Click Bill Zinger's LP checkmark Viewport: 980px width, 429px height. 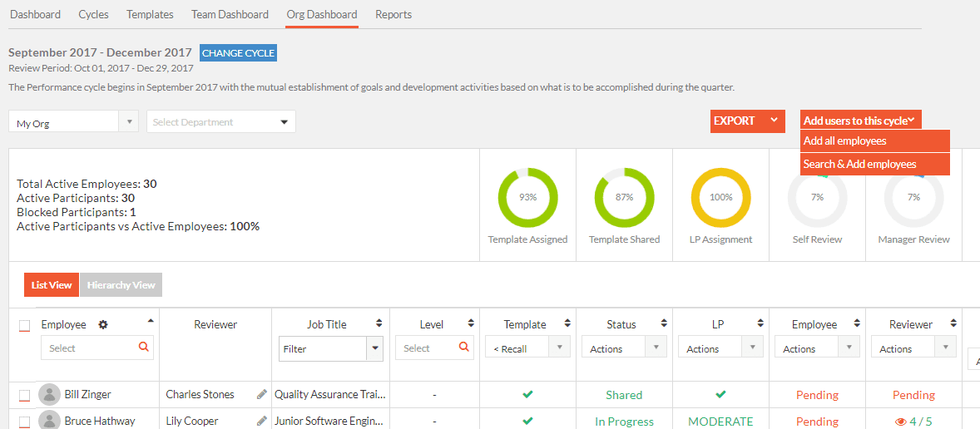click(720, 395)
